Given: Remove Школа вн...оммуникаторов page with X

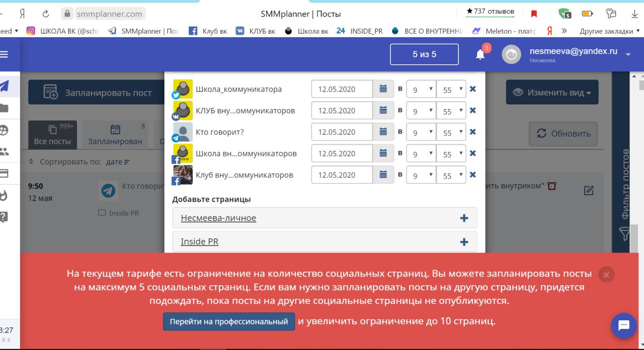Looking at the screenshot, I should click(x=473, y=153).
